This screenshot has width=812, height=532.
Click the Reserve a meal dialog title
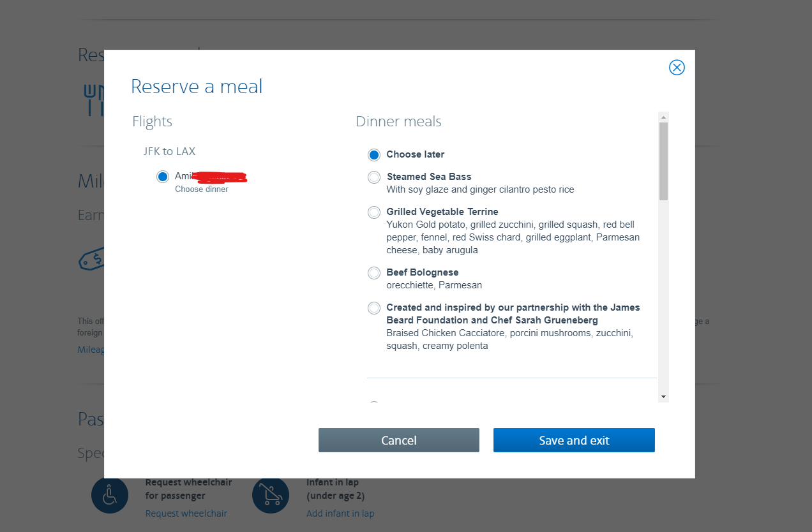pos(197,87)
